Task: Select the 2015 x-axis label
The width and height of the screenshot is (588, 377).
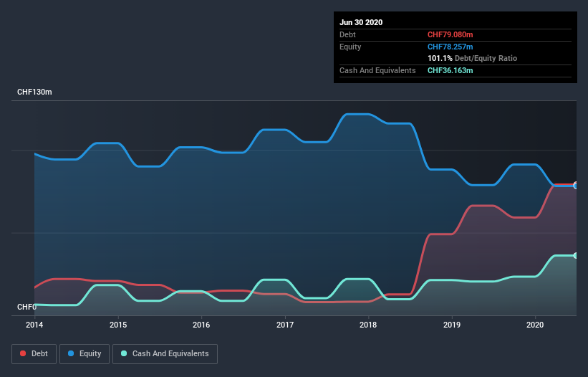Action: tap(118, 325)
